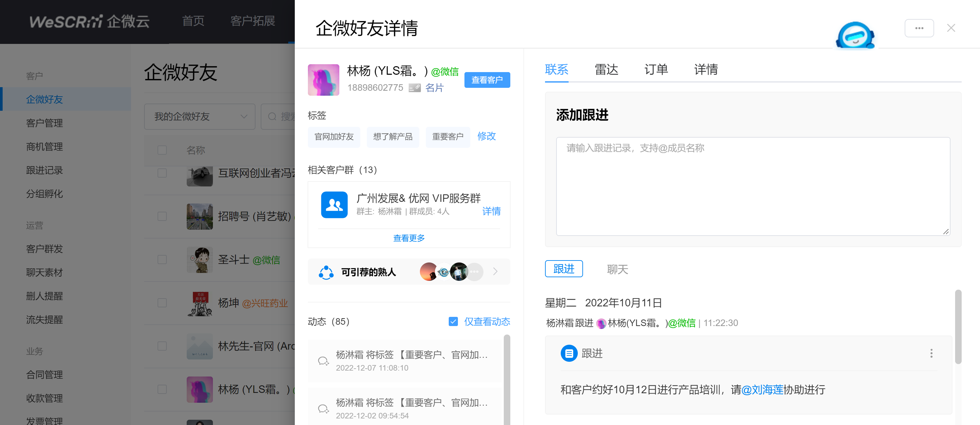Click 修改 link next to tags
The image size is (980, 425).
pos(486,136)
